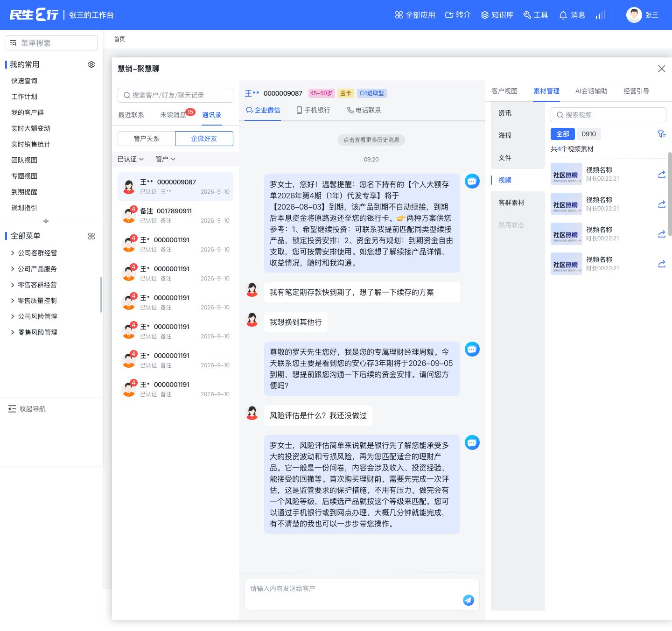Switch to 未读消息 tab
Image resolution: width=672 pixels, height=631 pixels.
click(173, 115)
